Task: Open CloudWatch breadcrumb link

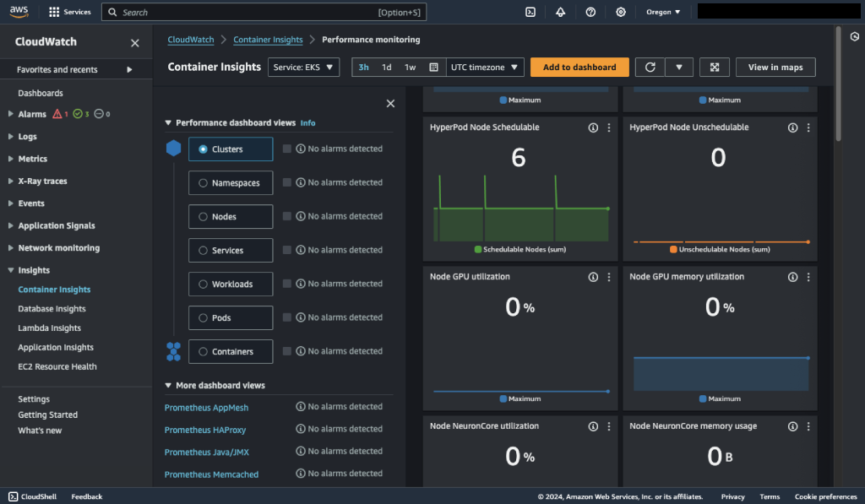Action: click(x=190, y=40)
